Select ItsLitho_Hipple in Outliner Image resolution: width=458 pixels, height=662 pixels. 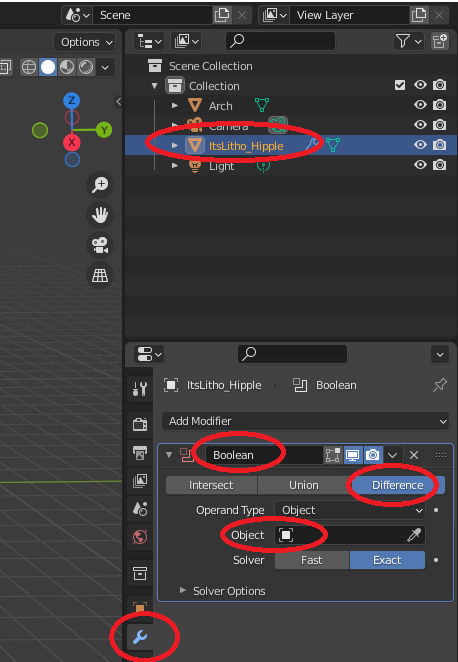point(246,146)
